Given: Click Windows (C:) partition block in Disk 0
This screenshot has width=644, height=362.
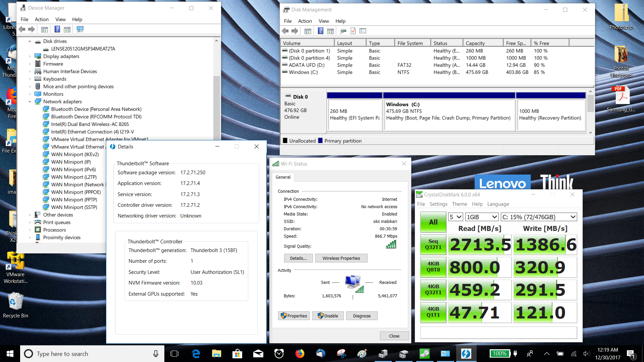Looking at the screenshot, I should [449, 111].
